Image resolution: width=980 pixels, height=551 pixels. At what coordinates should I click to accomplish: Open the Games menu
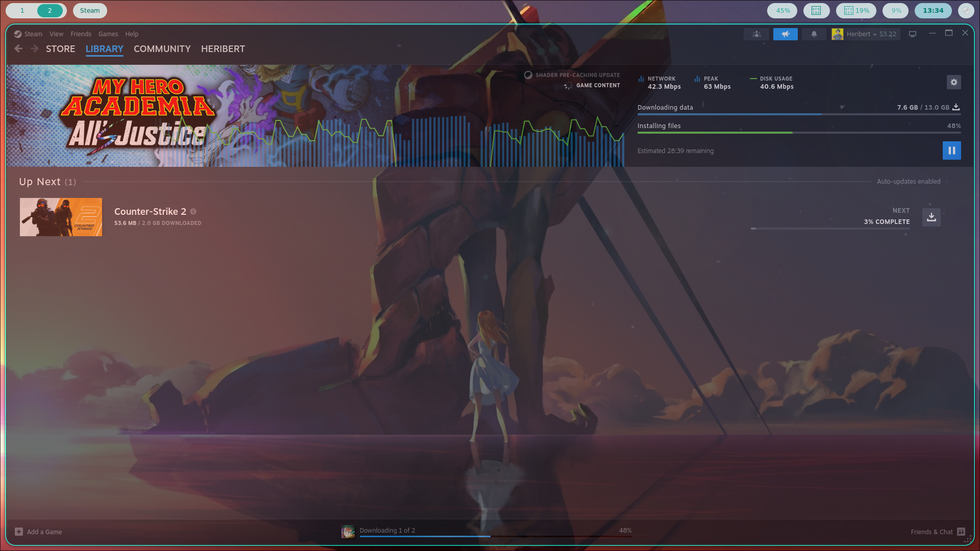point(108,34)
